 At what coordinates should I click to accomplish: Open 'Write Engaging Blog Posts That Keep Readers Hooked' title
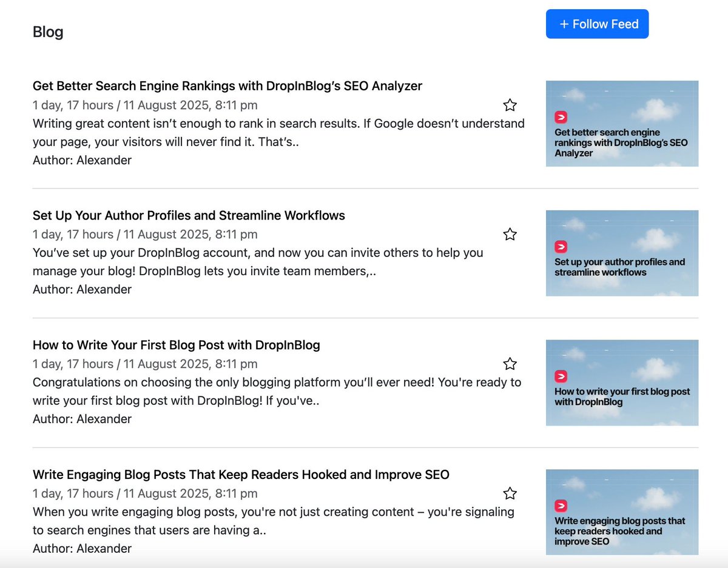(x=241, y=475)
